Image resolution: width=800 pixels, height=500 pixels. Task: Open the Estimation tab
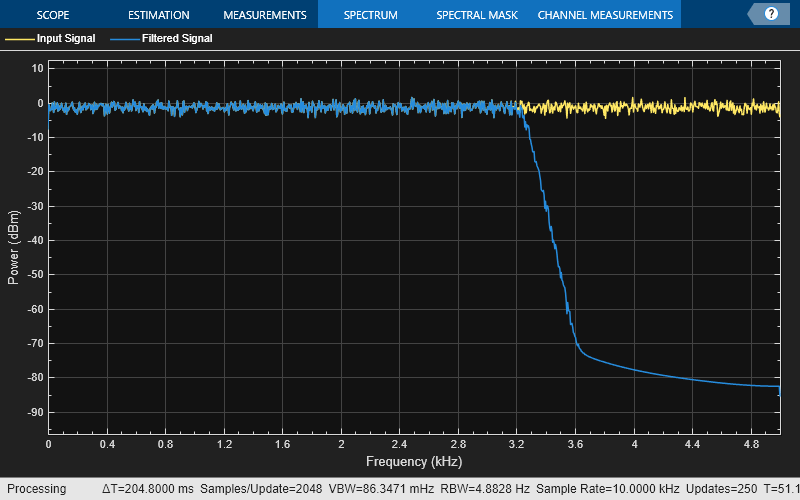point(158,15)
